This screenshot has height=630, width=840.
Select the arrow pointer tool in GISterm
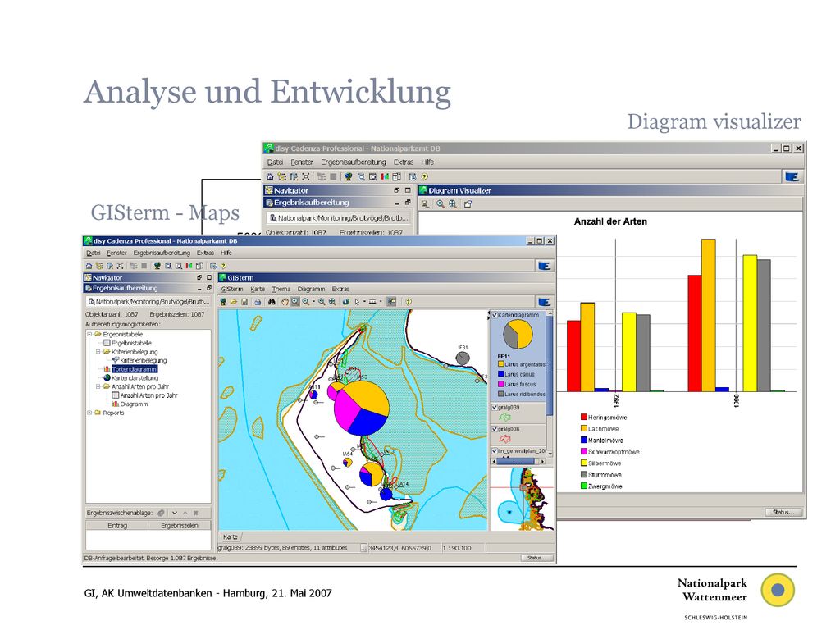(x=357, y=302)
